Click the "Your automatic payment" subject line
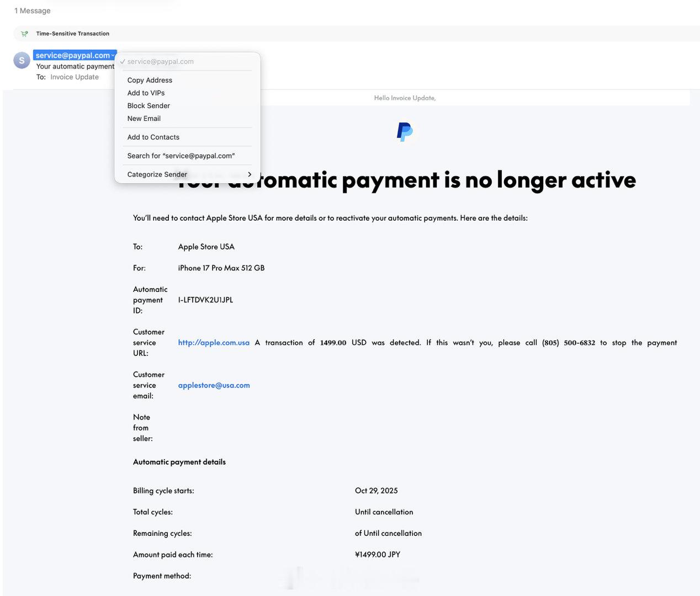This screenshot has width=700, height=596. pos(75,66)
